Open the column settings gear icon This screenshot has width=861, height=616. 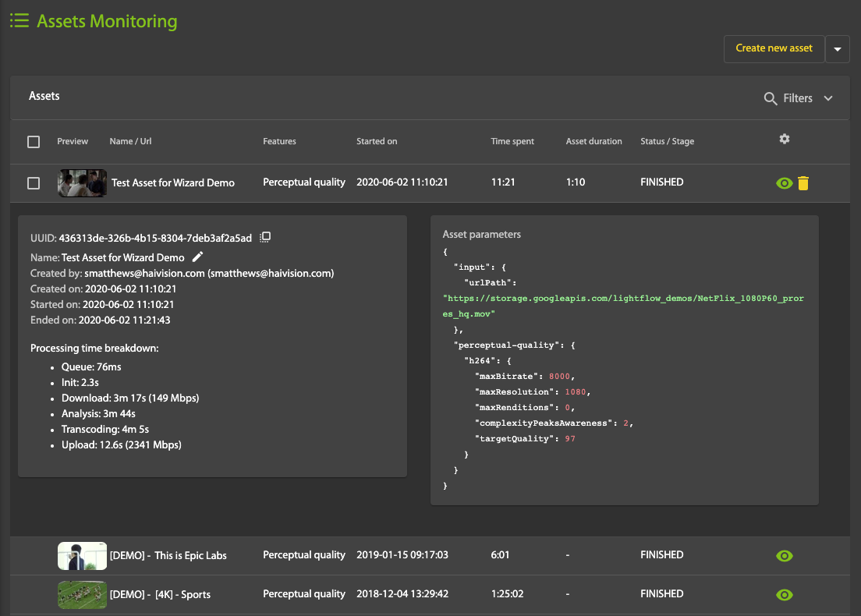(784, 138)
